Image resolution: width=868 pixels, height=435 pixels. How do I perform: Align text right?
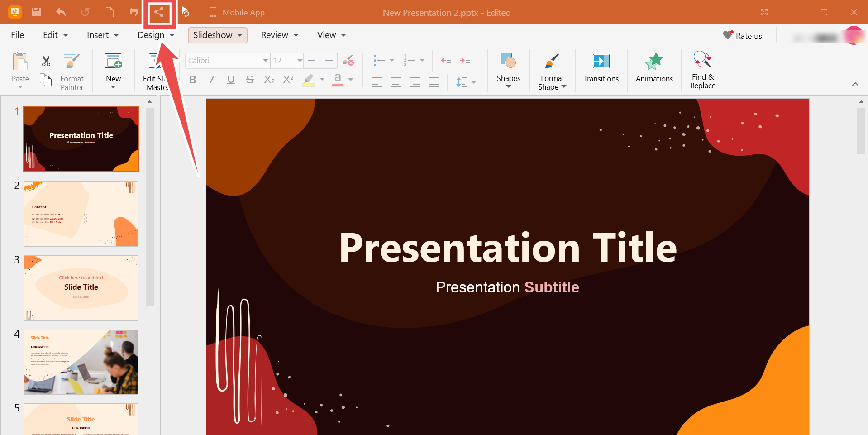415,82
